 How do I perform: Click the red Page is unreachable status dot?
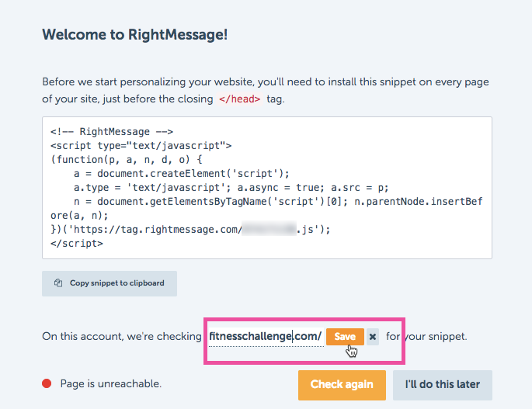(47, 383)
